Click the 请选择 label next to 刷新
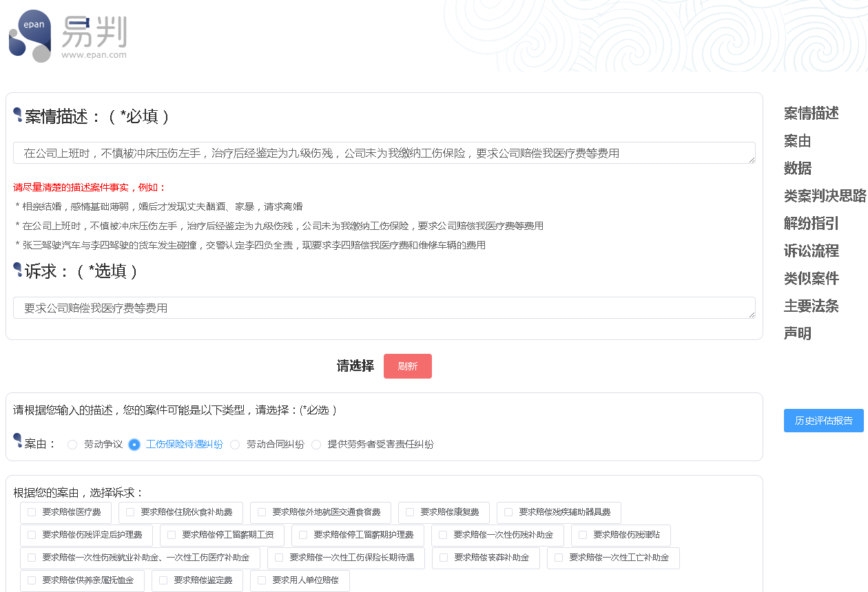 (x=355, y=366)
